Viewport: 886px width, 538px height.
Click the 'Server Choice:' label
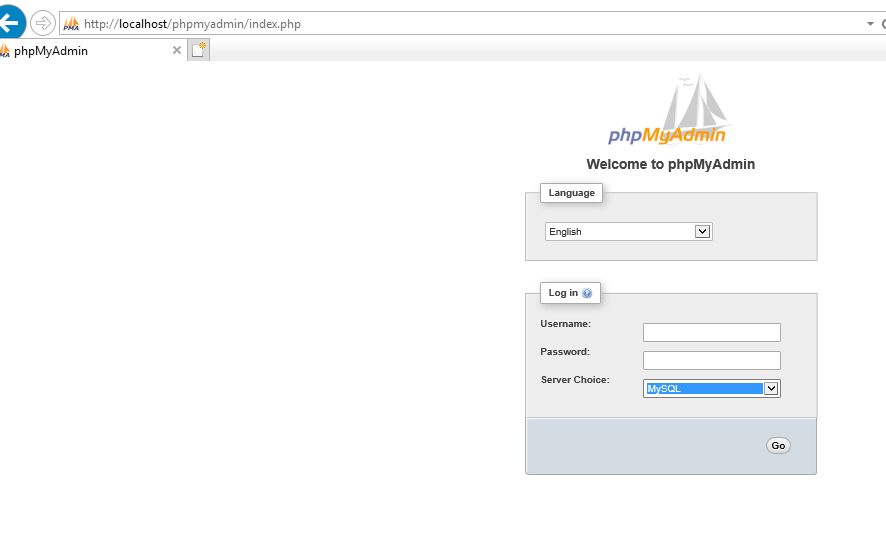(575, 380)
